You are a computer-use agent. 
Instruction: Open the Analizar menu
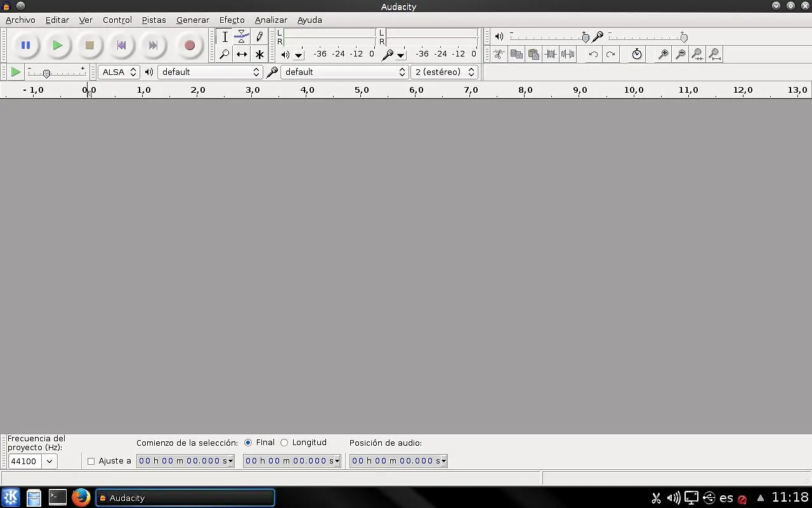(271, 20)
